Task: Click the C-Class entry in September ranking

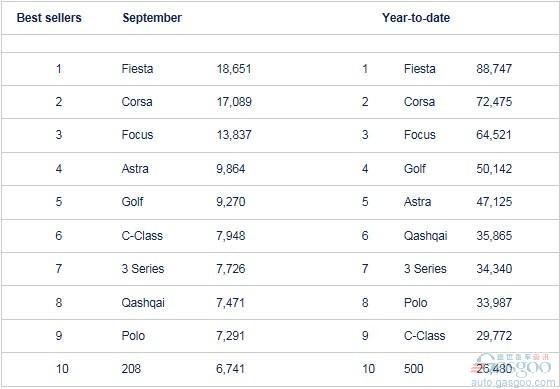Action: 142,235
